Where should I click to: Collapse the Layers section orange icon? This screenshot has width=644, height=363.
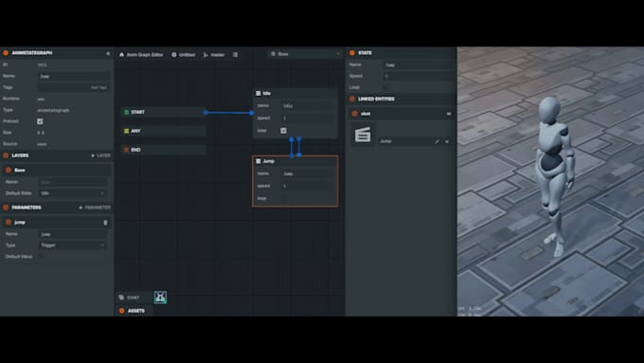tap(6, 155)
